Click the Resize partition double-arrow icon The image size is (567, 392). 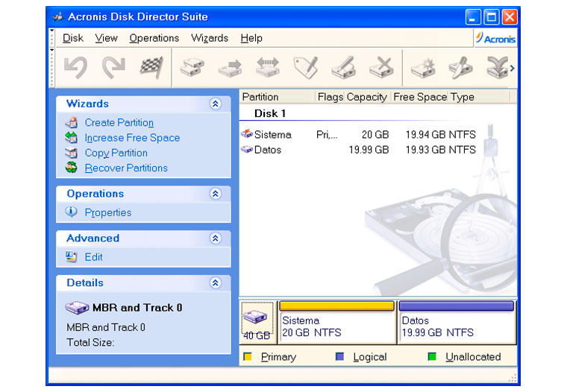[268, 68]
